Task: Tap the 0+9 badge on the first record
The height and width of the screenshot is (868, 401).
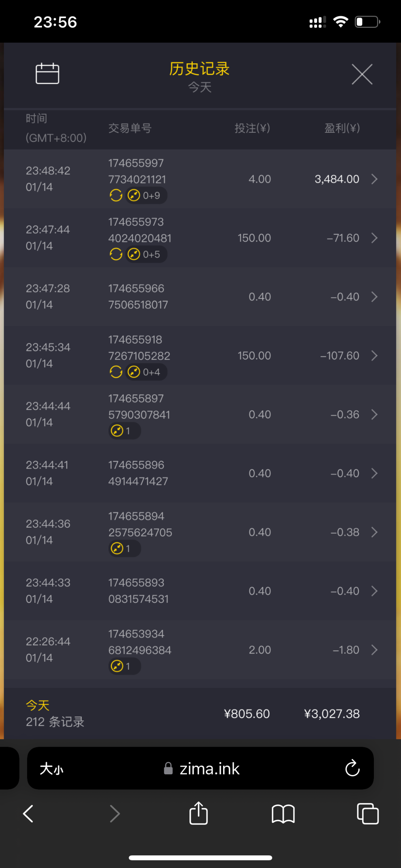Action: pyautogui.click(x=146, y=196)
